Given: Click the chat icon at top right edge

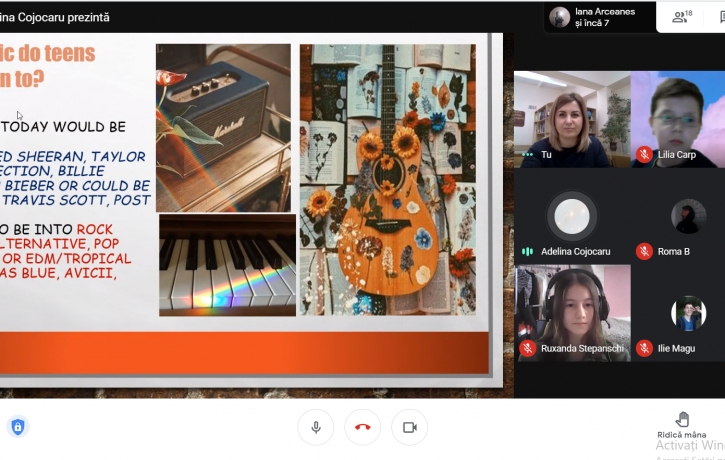Looking at the screenshot, I should (722, 17).
